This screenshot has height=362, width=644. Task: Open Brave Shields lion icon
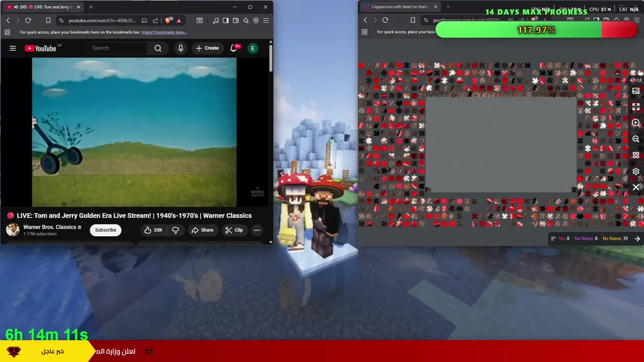point(168,21)
